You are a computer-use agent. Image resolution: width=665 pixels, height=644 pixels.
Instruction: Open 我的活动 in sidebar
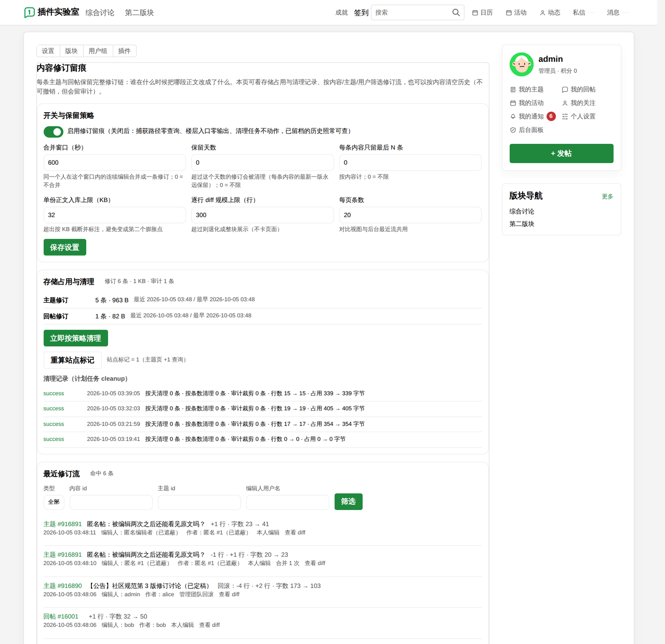(x=527, y=103)
